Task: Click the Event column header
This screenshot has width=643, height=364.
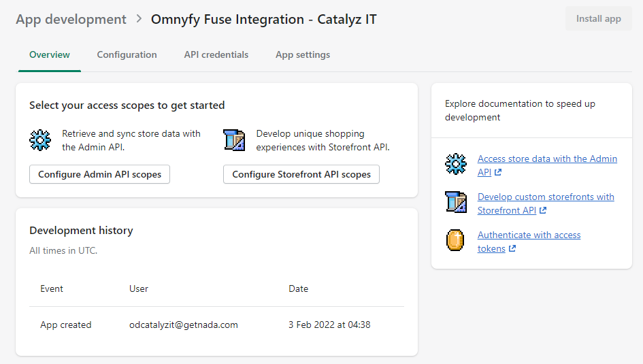Action: [x=52, y=288]
